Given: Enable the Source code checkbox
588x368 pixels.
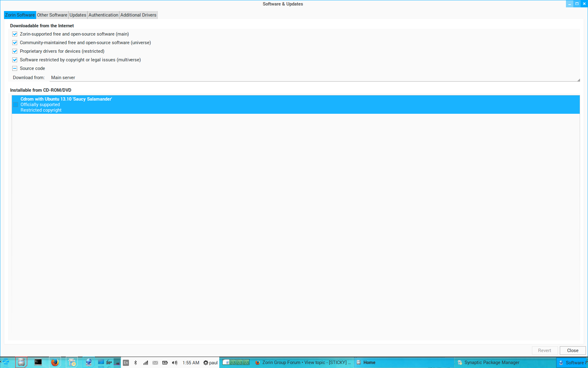Looking at the screenshot, I should point(15,68).
